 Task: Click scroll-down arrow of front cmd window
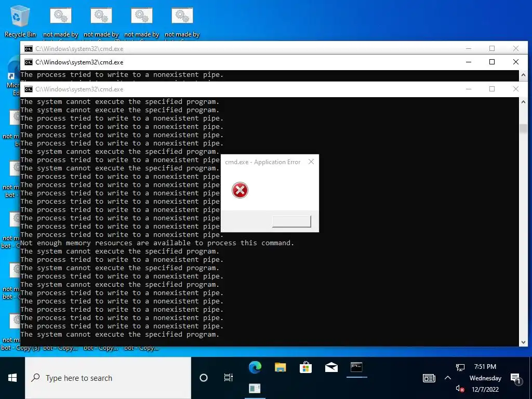(x=523, y=342)
